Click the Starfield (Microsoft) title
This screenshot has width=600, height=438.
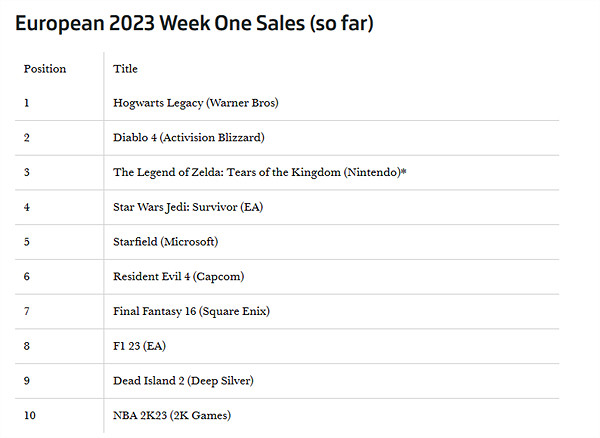tap(165, 241)
